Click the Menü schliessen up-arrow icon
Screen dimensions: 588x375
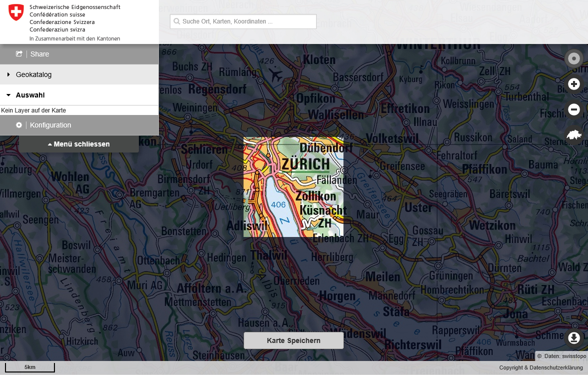point(49,144)
